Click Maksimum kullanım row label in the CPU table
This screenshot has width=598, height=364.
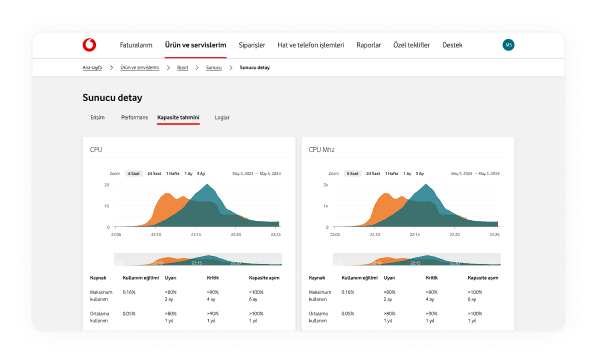pyautogui.click(x=101, y=296)
